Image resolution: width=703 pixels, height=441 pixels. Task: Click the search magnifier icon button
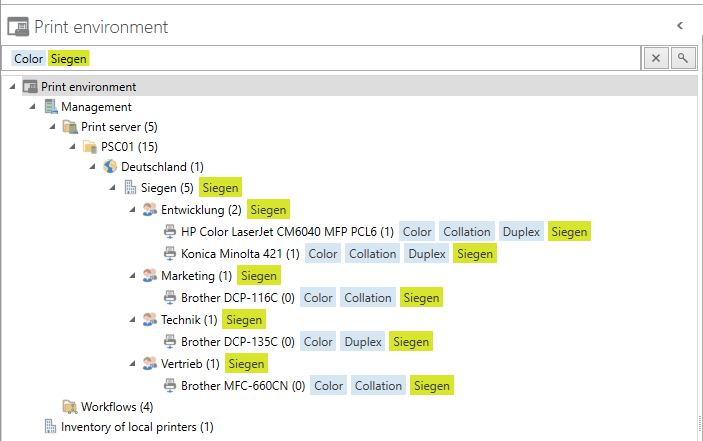tap(683, 58)
